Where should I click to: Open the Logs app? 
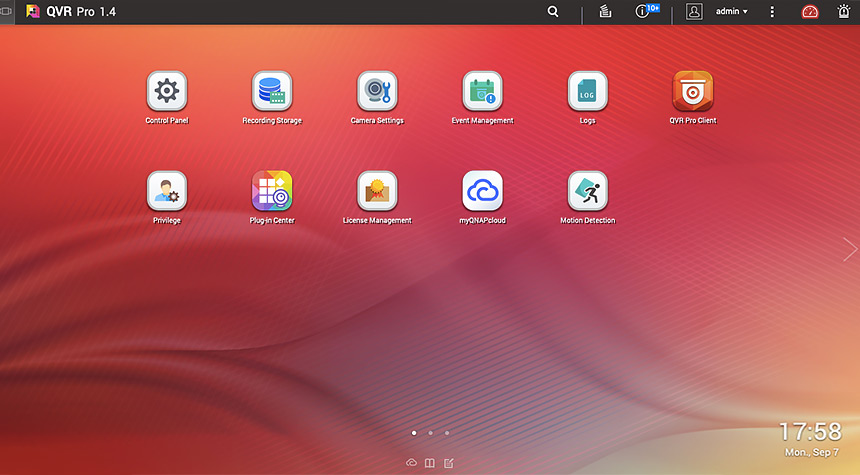click(x=587, y=91)
